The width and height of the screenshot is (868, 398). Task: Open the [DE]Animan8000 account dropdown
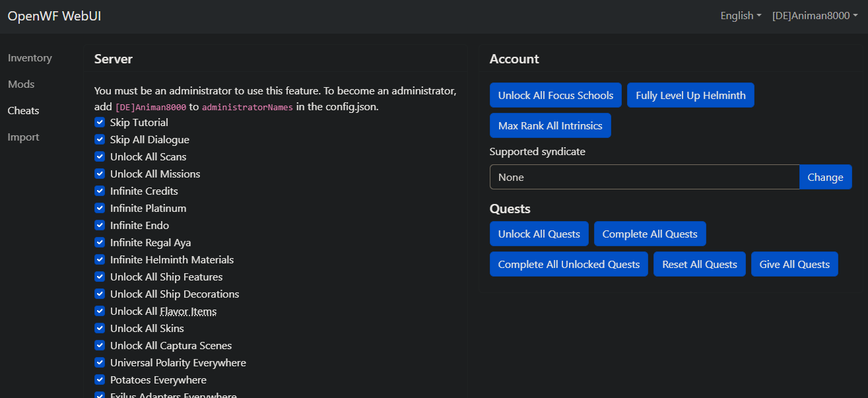(815, 16)
